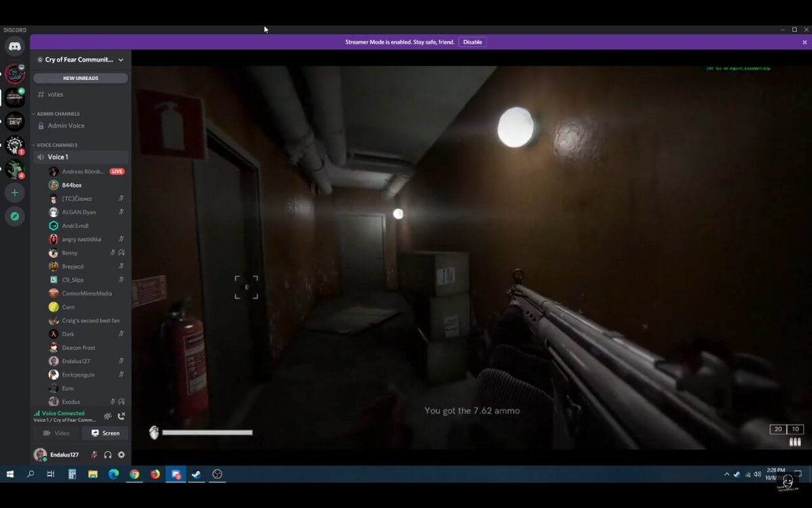
Task: Select the locked Admin Voice channel
Action: 81,125
